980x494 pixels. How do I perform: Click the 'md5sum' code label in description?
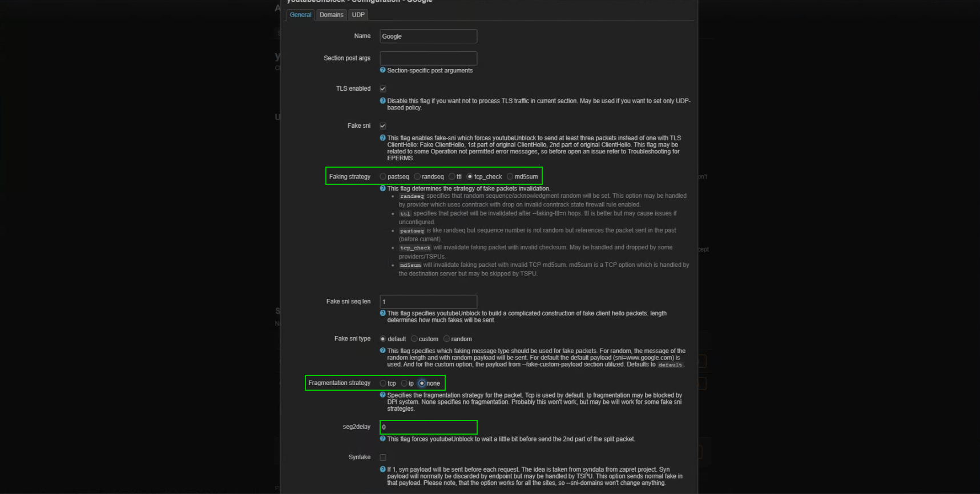click(410, 265)
